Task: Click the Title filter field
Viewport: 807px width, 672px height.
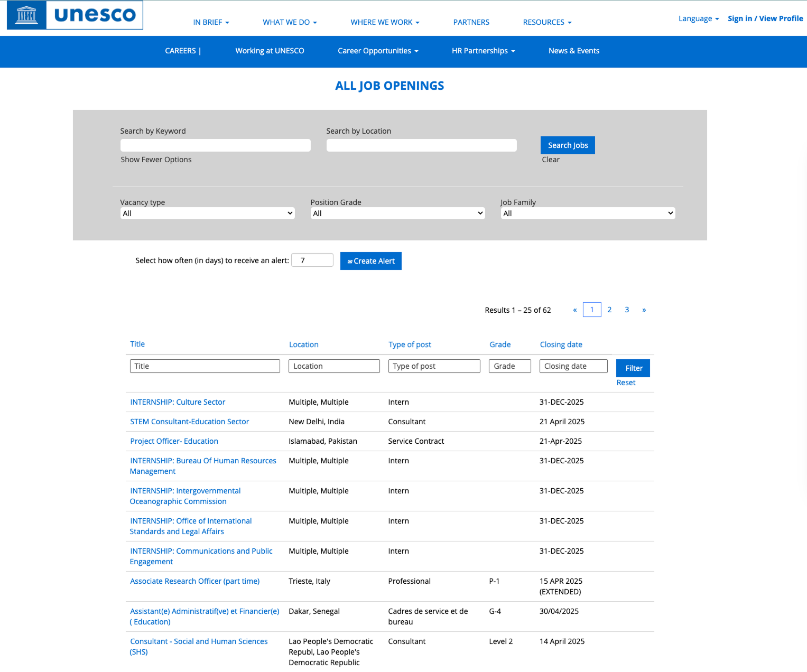Action: pos(205,366)
